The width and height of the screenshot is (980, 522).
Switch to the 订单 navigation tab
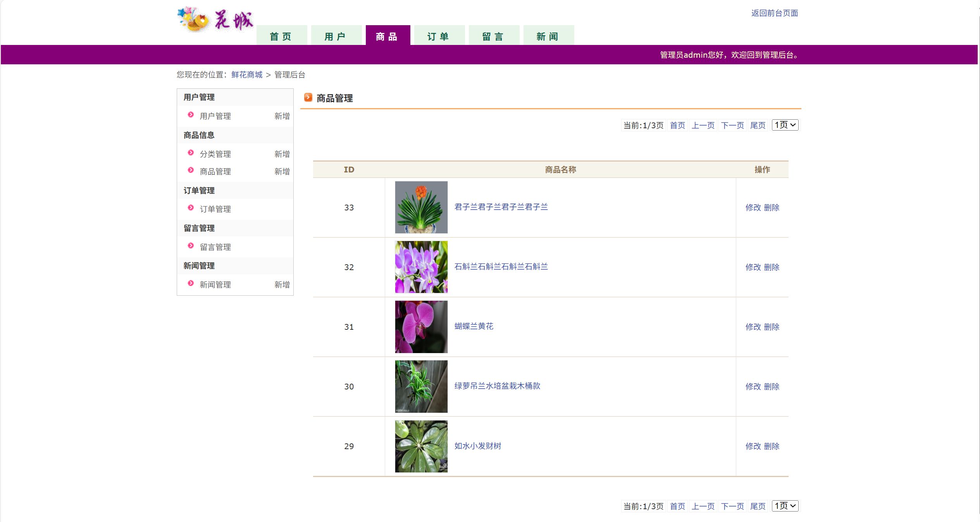coord(439,36)
